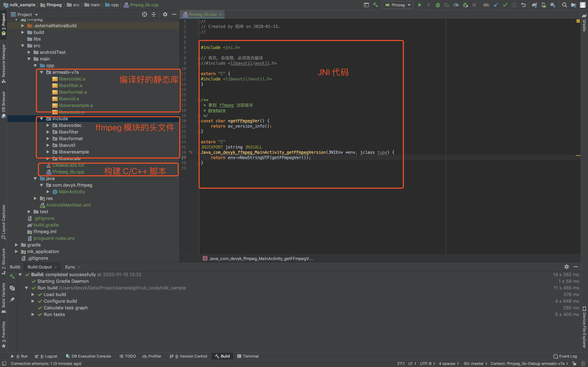Toggle the TODO tool window
Image resolution: width=588 pixels, height=367 pixels.
[x=128, y=356]
